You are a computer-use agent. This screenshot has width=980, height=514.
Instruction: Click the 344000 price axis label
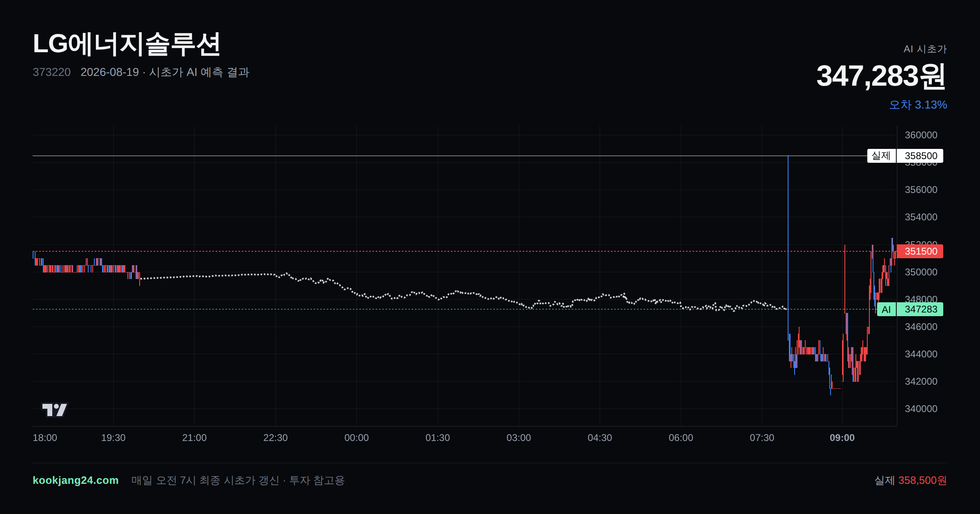point(921,354)
